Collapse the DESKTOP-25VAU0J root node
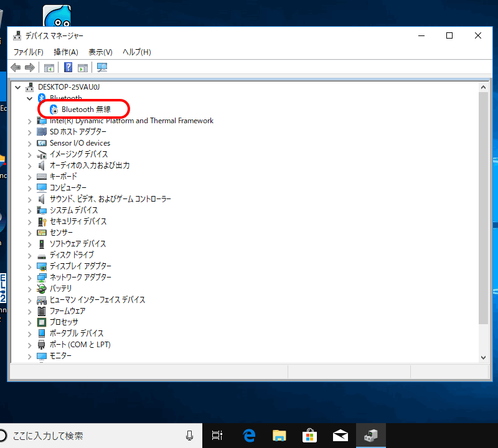The height and width of the screenshot is (448, 498). coord(17,87)
